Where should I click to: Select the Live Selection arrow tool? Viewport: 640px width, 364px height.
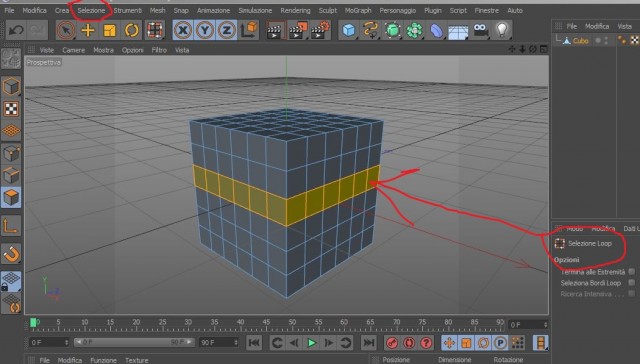click(x=66, y=30)
